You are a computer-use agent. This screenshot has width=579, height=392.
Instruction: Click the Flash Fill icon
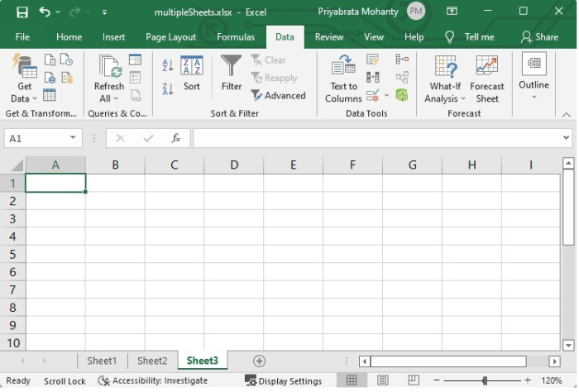tap(372, 60)
